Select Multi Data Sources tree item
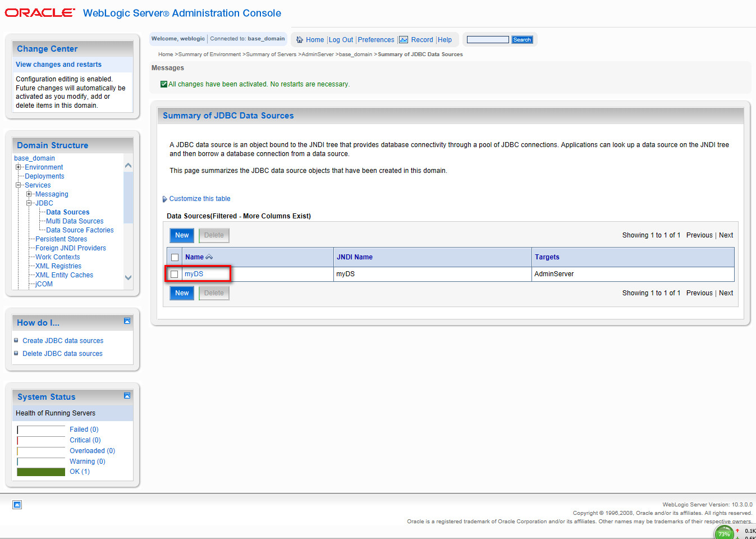The height and width of the screenshot is (539, 756). (x=75, y=221)
